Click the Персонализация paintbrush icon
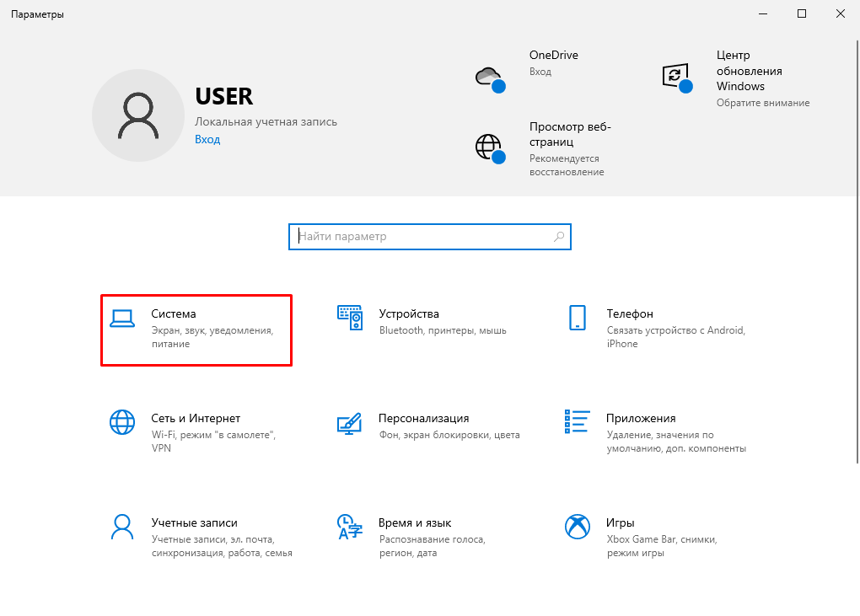 coord(349,423)
